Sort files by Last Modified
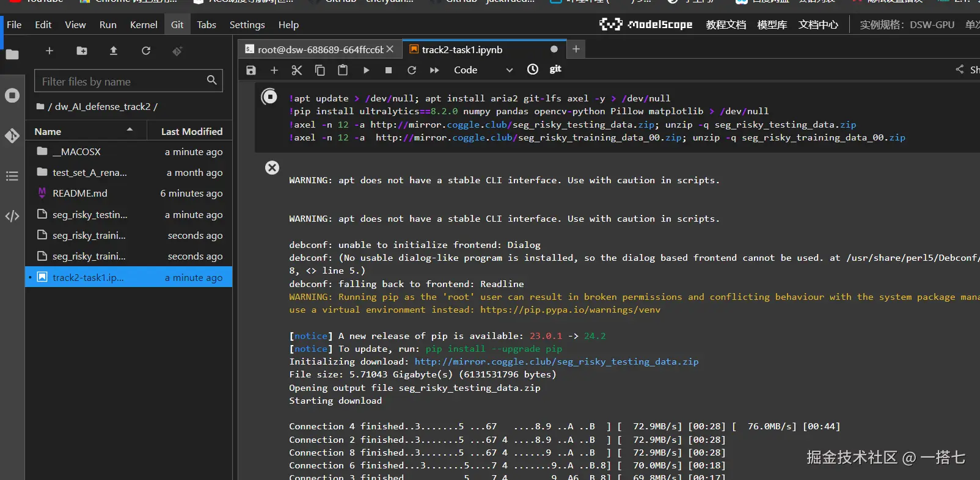 click(191, 131)
